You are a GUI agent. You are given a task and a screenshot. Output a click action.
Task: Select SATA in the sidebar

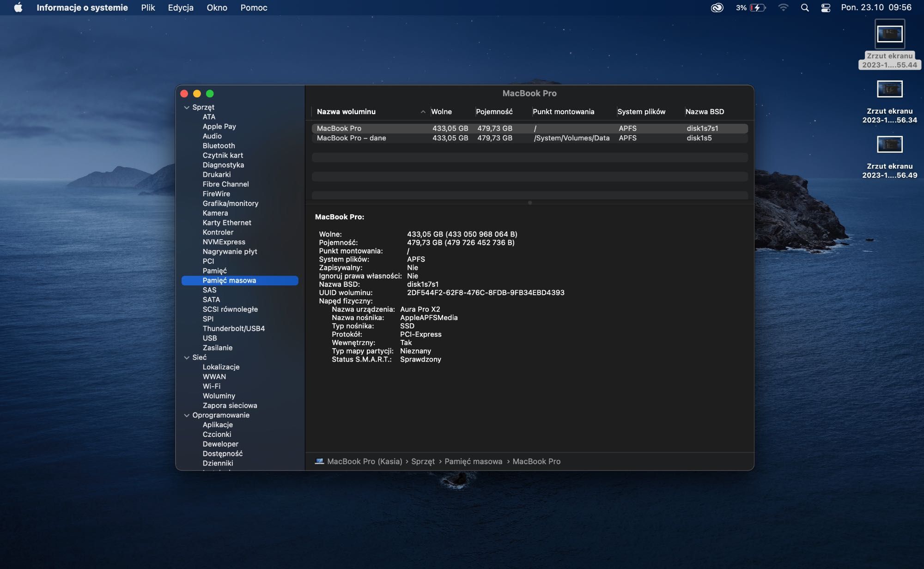[211, 300]
